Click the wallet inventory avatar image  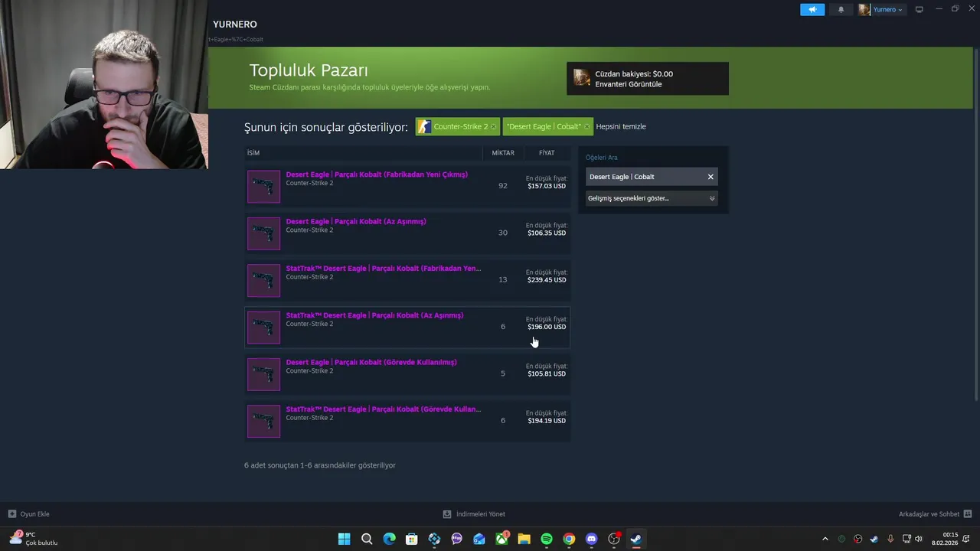click(582, 78)
